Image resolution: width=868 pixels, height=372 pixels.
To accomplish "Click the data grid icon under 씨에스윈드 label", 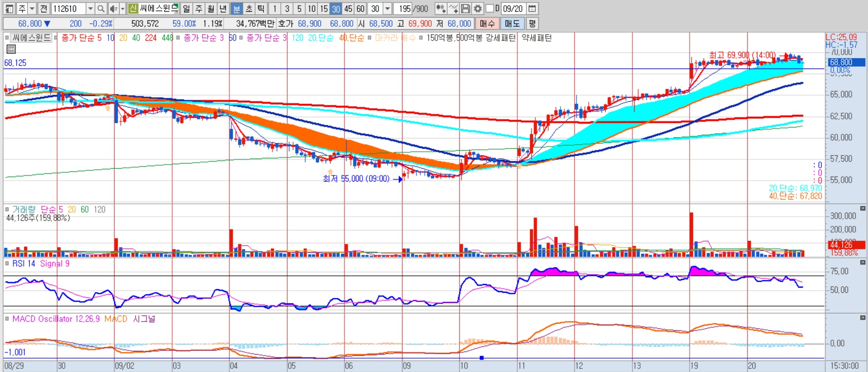I will click(11, 49).
